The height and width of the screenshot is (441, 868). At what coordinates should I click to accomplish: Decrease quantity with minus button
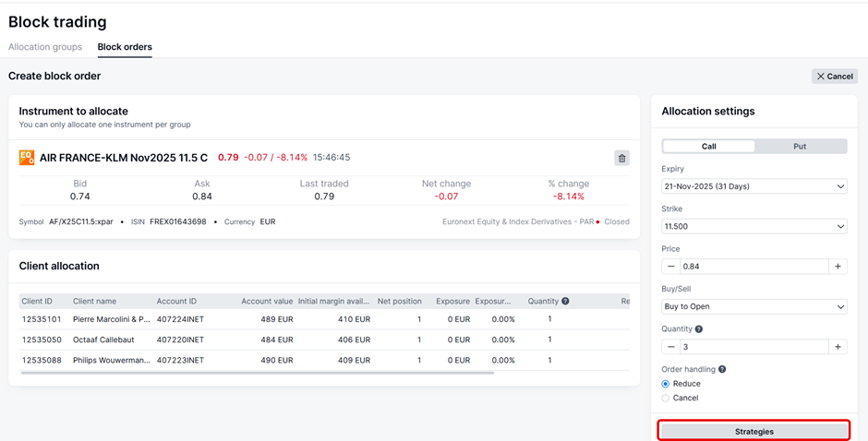pos(671,347)
